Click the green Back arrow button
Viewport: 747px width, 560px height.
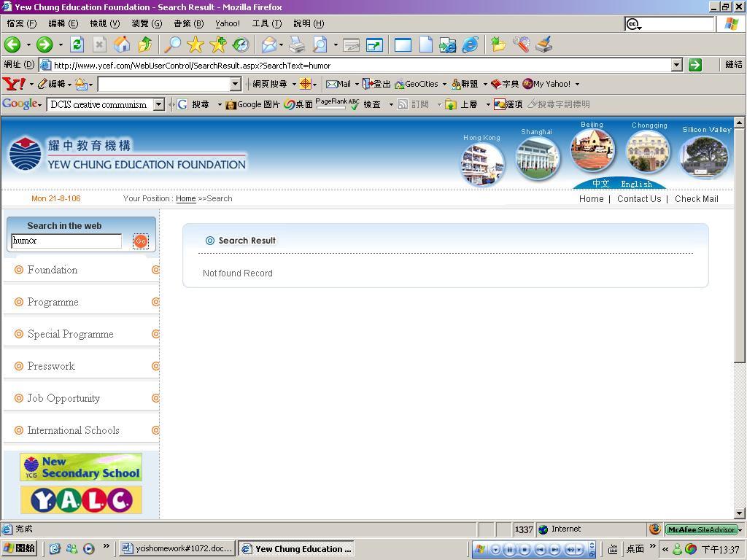click(12, 44)
